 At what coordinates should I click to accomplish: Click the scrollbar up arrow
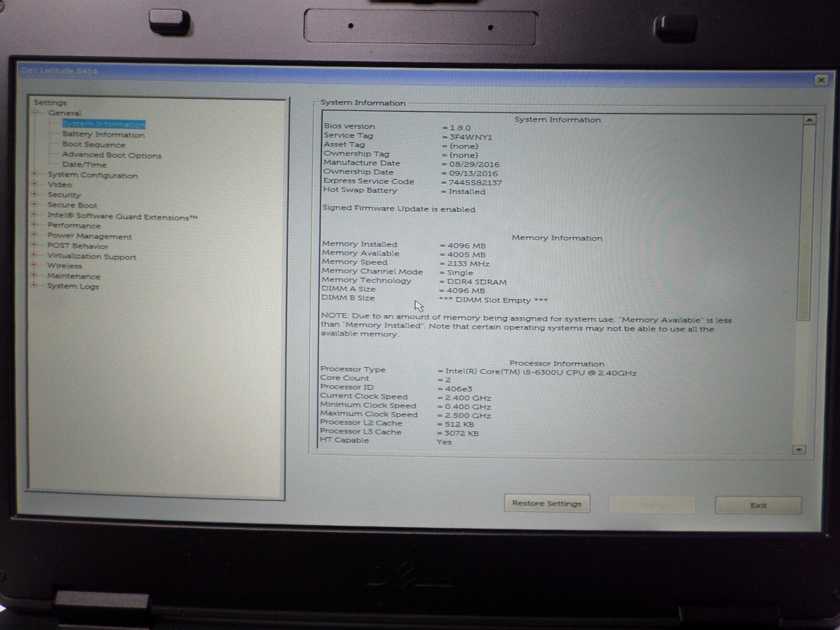coord(810,120)
